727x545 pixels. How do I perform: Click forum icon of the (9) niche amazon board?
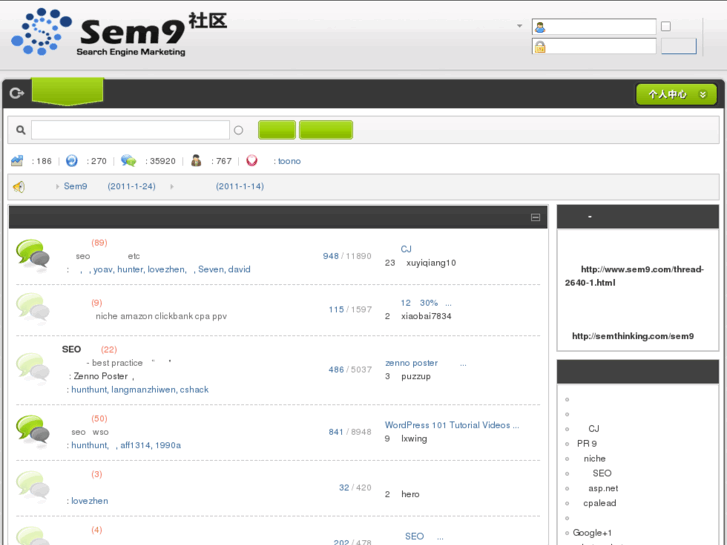tap(32, 307)
